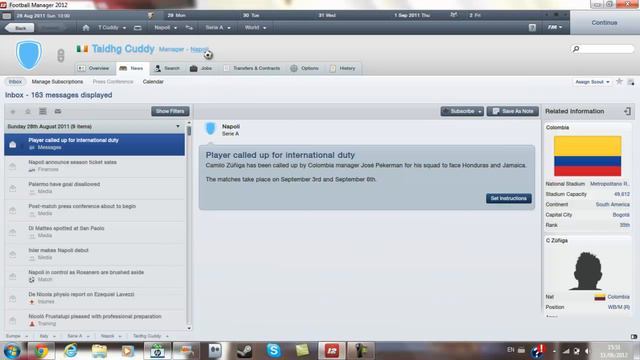Open Italy breadcrumb dropdown at bottom

(x=47, y=336)
